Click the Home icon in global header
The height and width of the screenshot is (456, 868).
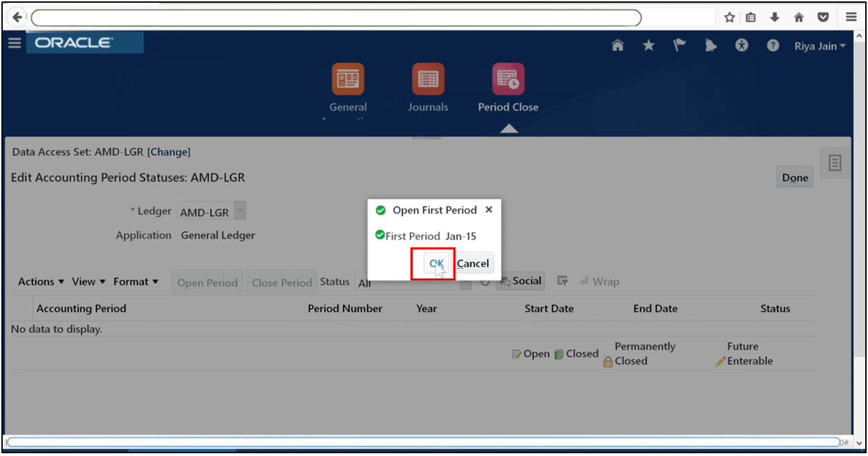point(617,46)
